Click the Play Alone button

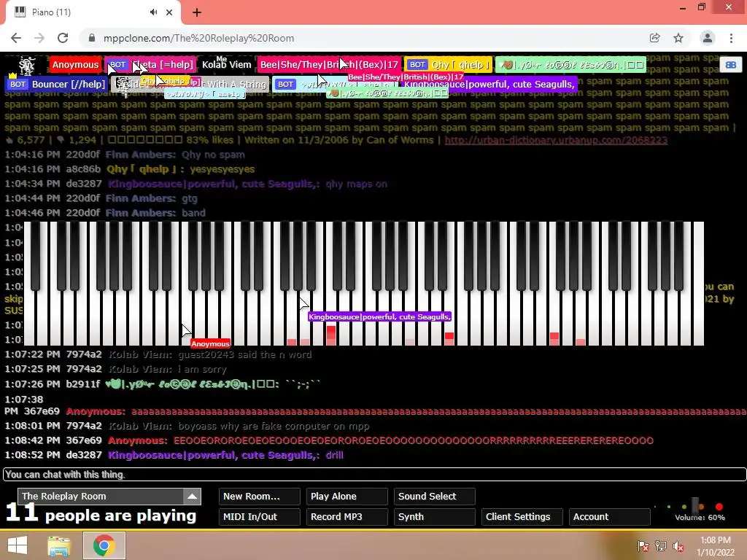pyautogui.click(x=347, y=496)
